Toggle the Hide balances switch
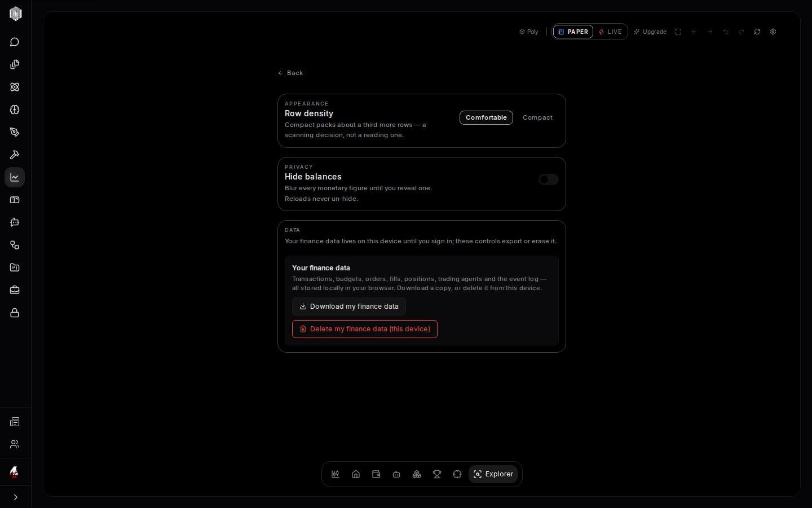The width and height of the screenshot is (812, 508). point(548,179)
